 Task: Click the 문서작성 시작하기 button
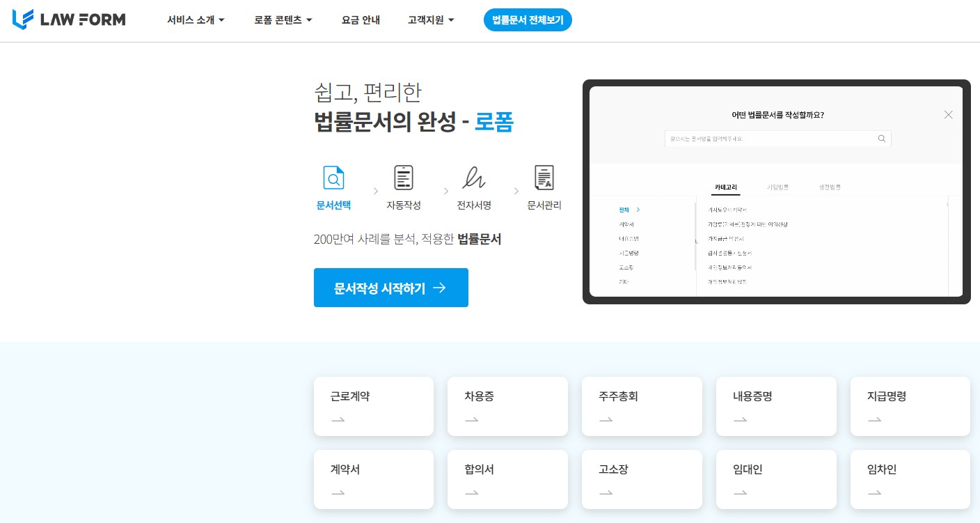(391, 288)
